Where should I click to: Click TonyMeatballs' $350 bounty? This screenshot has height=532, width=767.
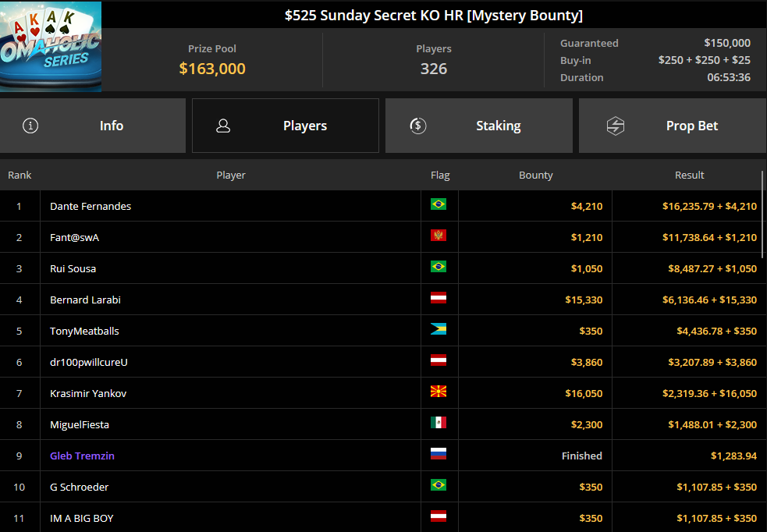point(591,331)
